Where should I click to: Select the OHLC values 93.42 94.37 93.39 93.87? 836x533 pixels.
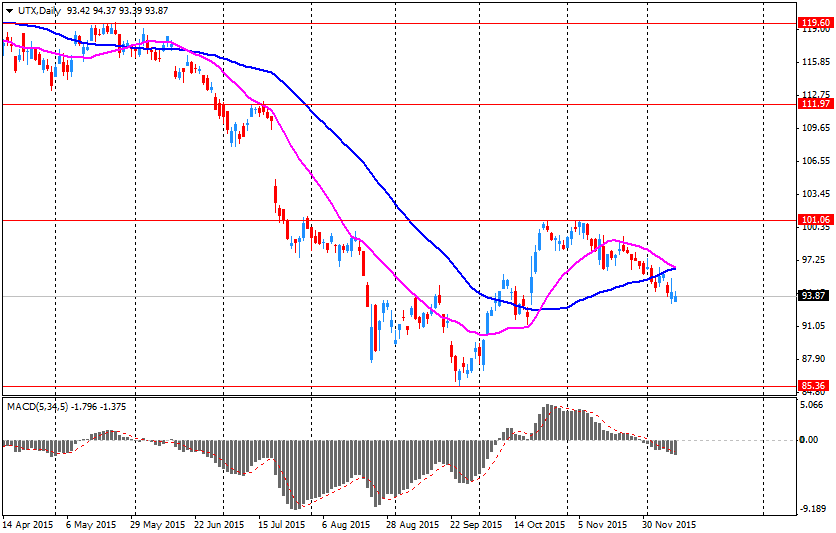(x=118, y=11)
